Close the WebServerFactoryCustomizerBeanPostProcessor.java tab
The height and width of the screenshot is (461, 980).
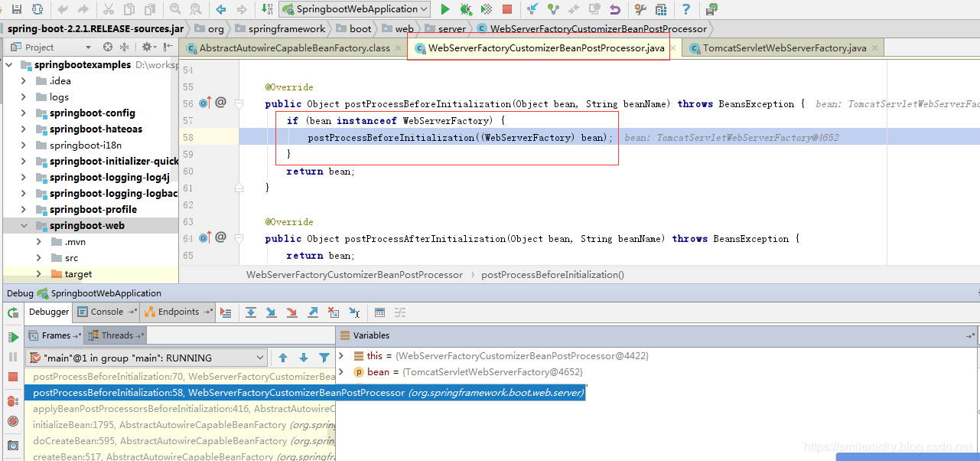pos(672,48)
